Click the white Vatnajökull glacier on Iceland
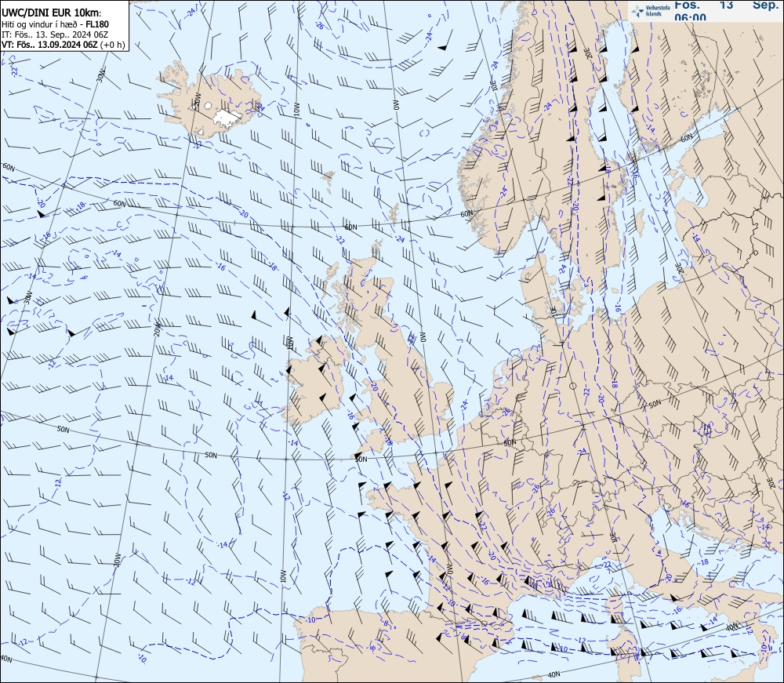 (227, 118)
